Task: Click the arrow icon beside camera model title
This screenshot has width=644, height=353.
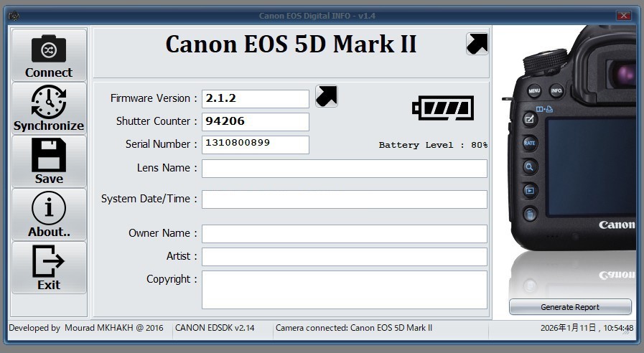Action: tap(477, 44)
